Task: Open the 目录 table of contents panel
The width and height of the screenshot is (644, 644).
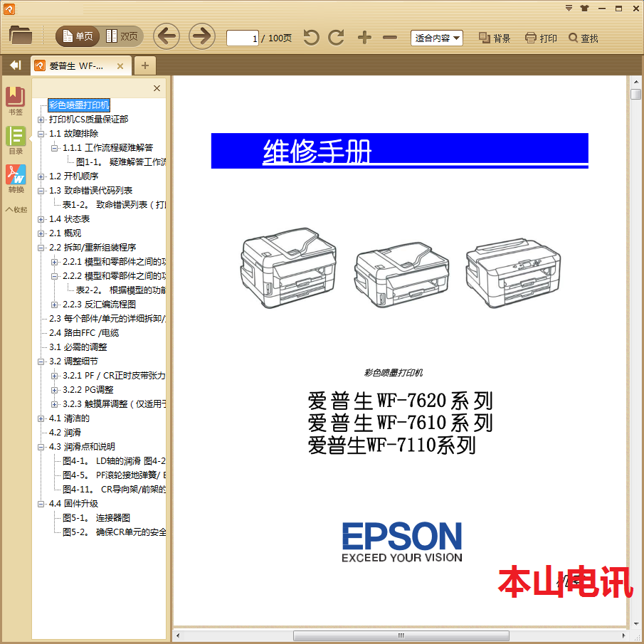Action: click(x=16, y=140)
